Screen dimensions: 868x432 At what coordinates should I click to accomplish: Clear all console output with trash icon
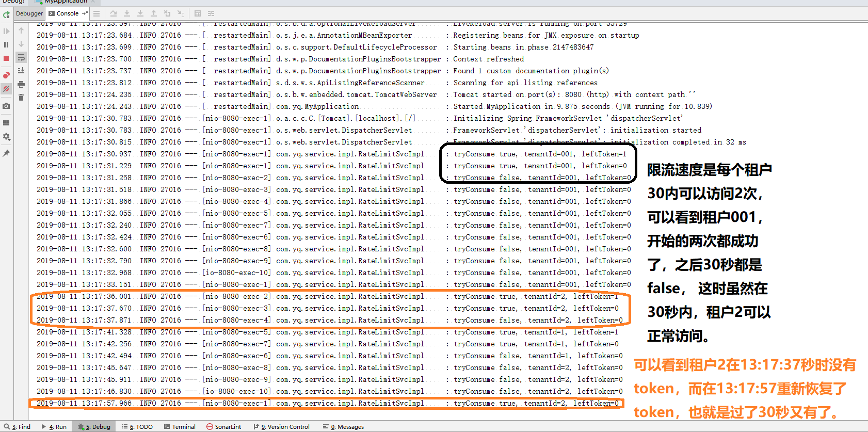pyautogui.click(x=21, y=98)
